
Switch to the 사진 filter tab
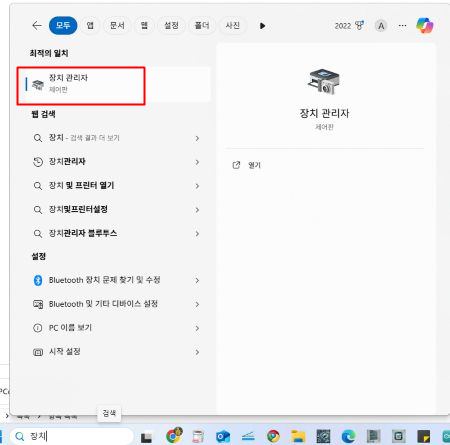pyautogui.click(x=233, y=25)
